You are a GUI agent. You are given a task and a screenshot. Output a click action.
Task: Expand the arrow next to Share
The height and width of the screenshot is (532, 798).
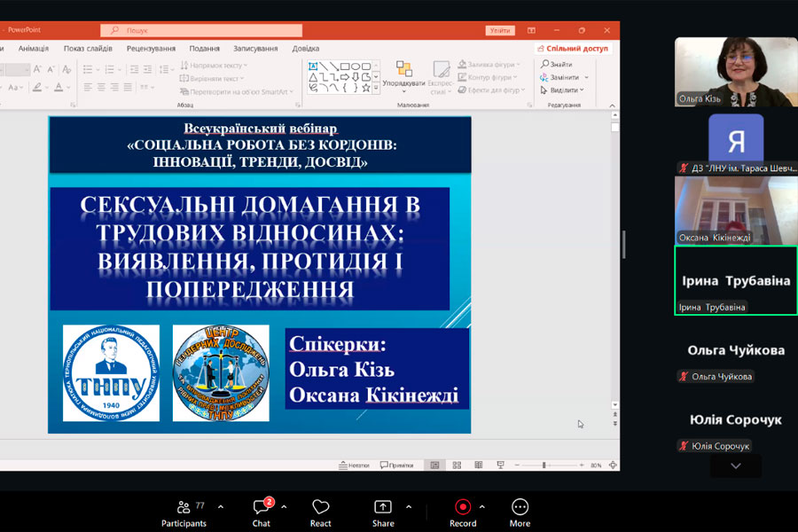[x=409, y=507]
